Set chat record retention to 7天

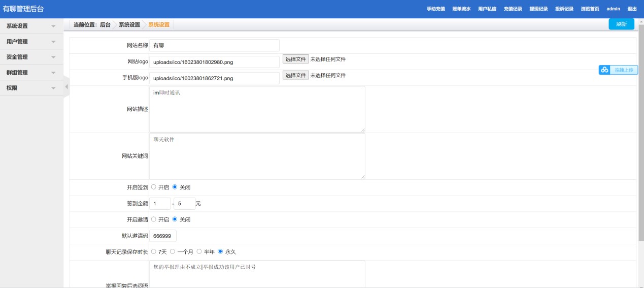[154, 251]
